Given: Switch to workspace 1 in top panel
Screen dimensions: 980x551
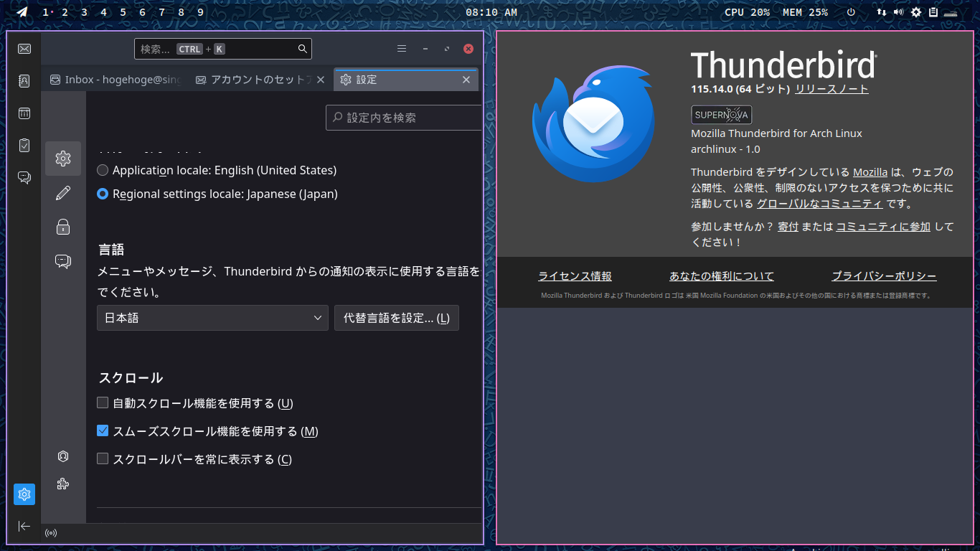Looking at the screenshot, I should click(x=47, y=12).
